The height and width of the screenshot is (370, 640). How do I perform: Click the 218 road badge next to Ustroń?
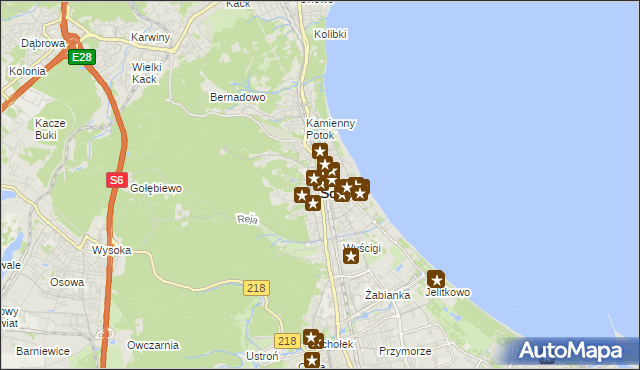click(287, 341)
